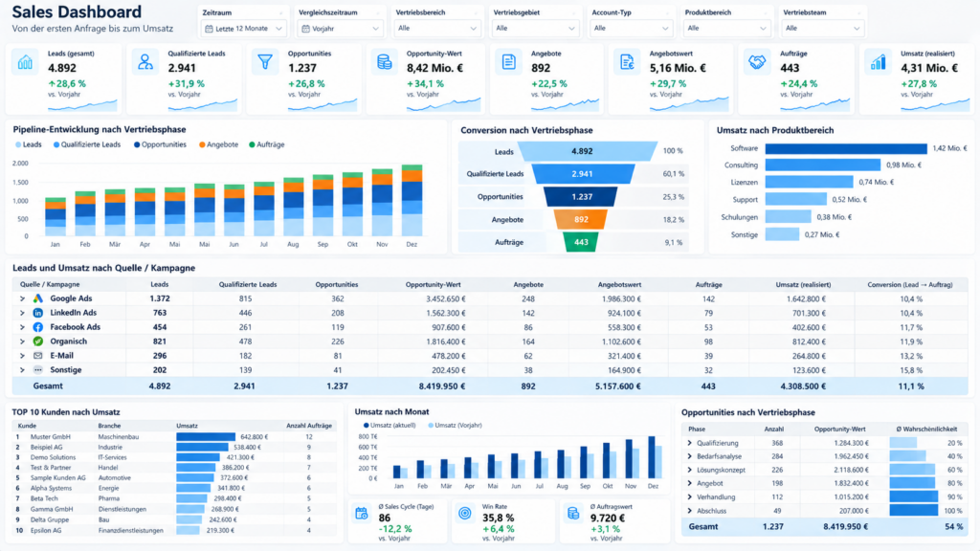Expand the Lösungskonzept phase row
Screen dimensions: 980x551
click(x=690, y=470)
